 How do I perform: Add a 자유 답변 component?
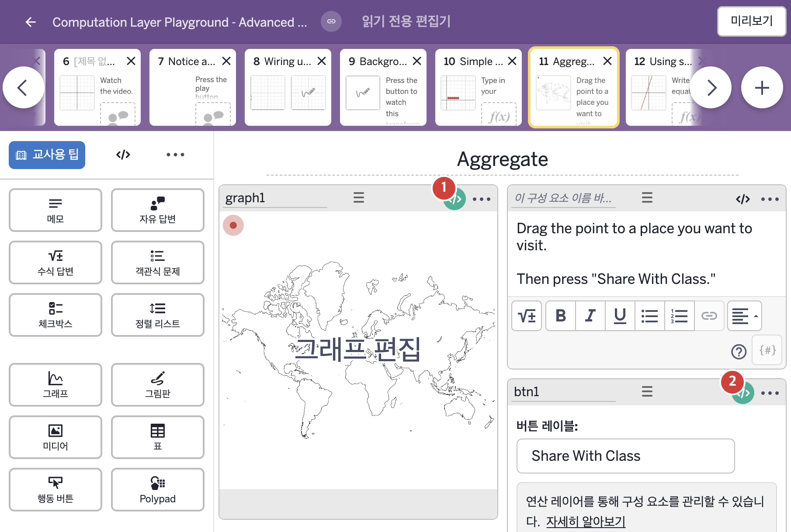tap(158, 210)
